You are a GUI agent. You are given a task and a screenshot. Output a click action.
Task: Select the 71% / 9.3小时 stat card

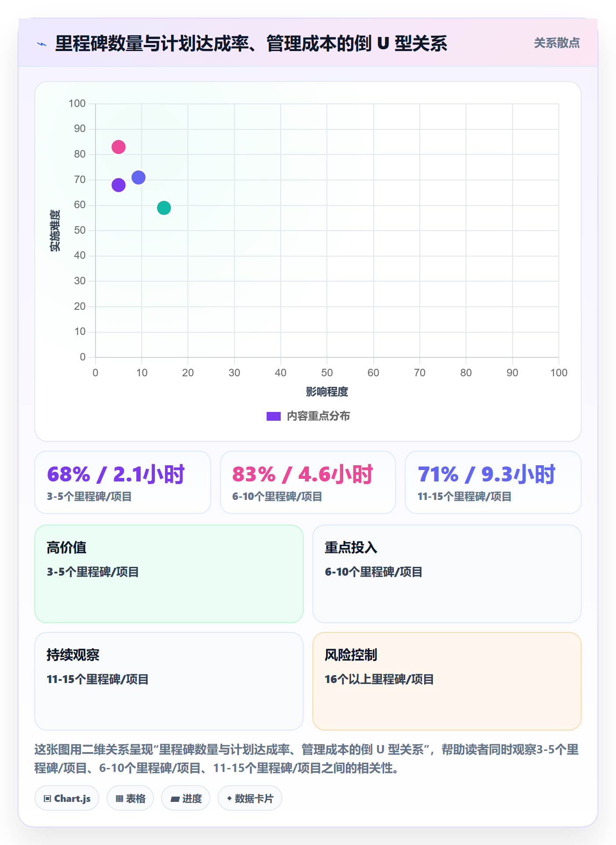pos(493,482)
